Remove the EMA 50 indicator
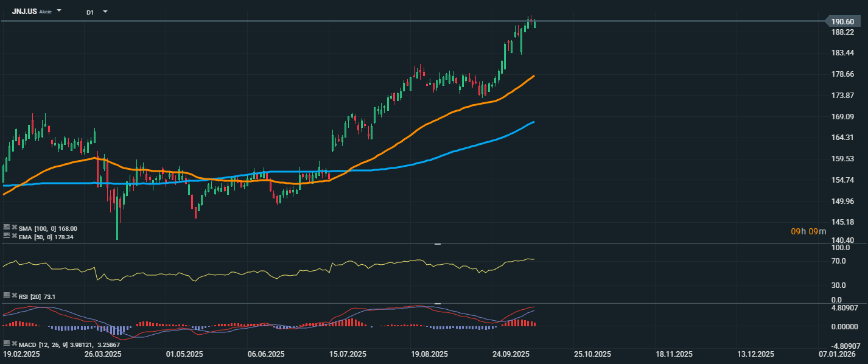Screen dimensions: 868x364 14,236
